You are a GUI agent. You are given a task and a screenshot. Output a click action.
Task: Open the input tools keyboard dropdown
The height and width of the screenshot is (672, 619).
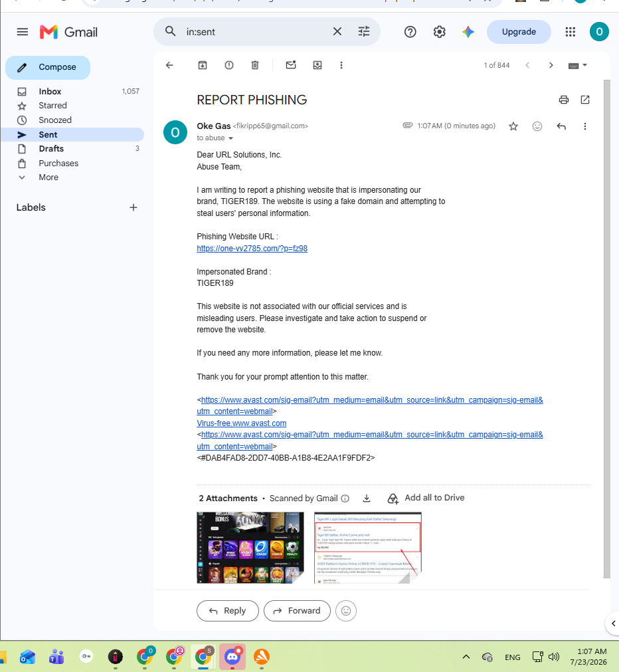pos(577,66)
